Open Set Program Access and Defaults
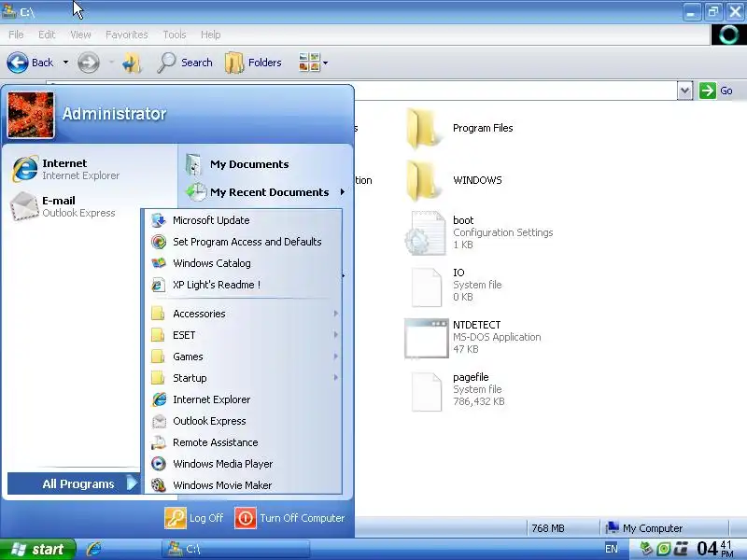 [243, 242]
